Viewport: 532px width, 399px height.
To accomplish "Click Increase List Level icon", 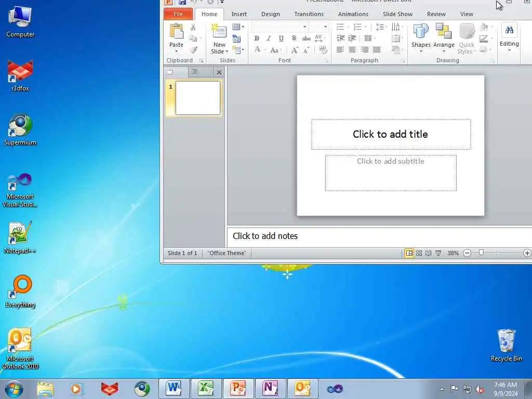I will (x=352, y=38).
